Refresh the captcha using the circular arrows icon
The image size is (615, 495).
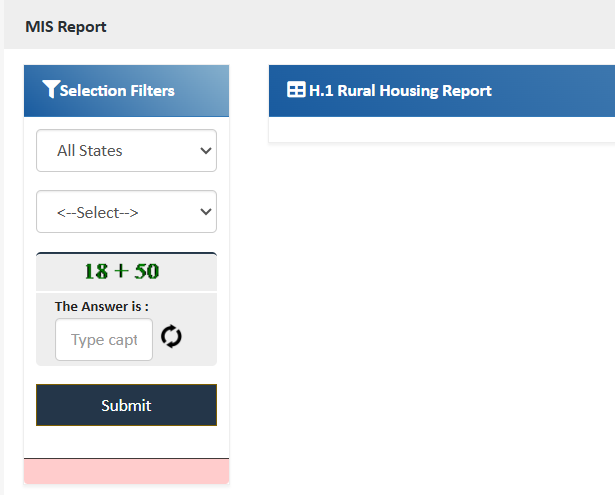point(171,337)
